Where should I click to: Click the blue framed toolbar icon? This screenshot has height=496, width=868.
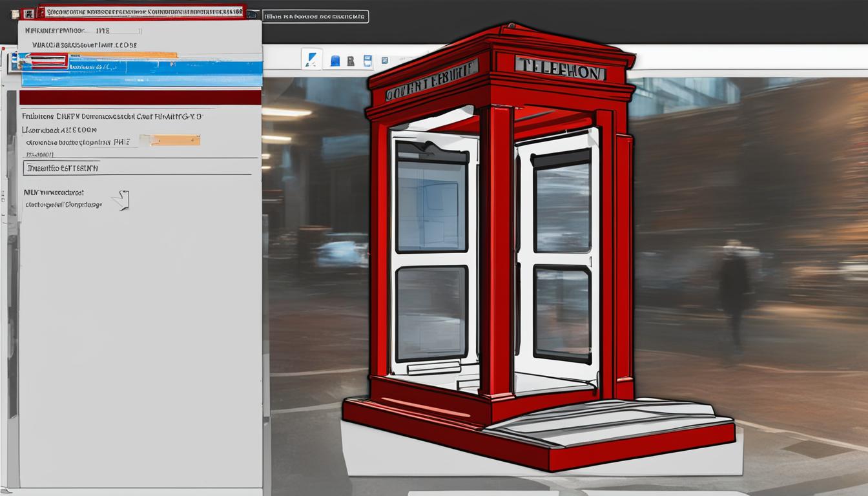[367, 61]
